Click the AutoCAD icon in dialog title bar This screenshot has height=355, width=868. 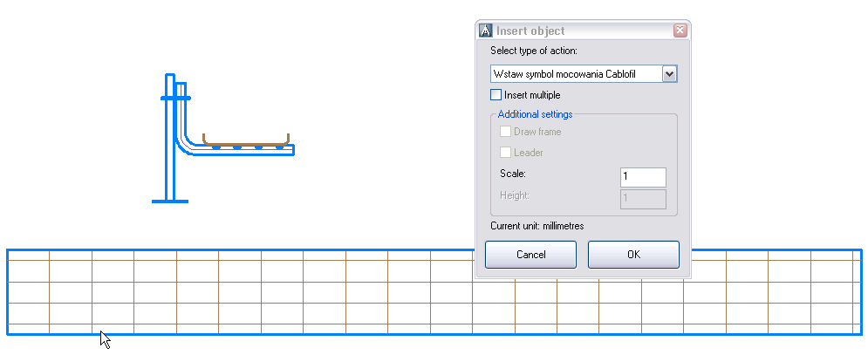pyautogui.click(x=487, y=31)
